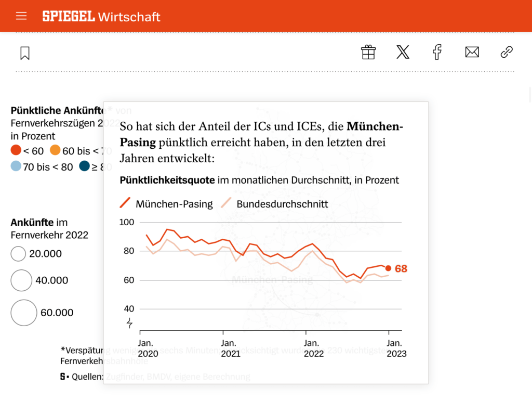This screenshot has width=532, height=413.
Task: Click the orange '60 bis < 70' legend dot
Action: [55, 150]
